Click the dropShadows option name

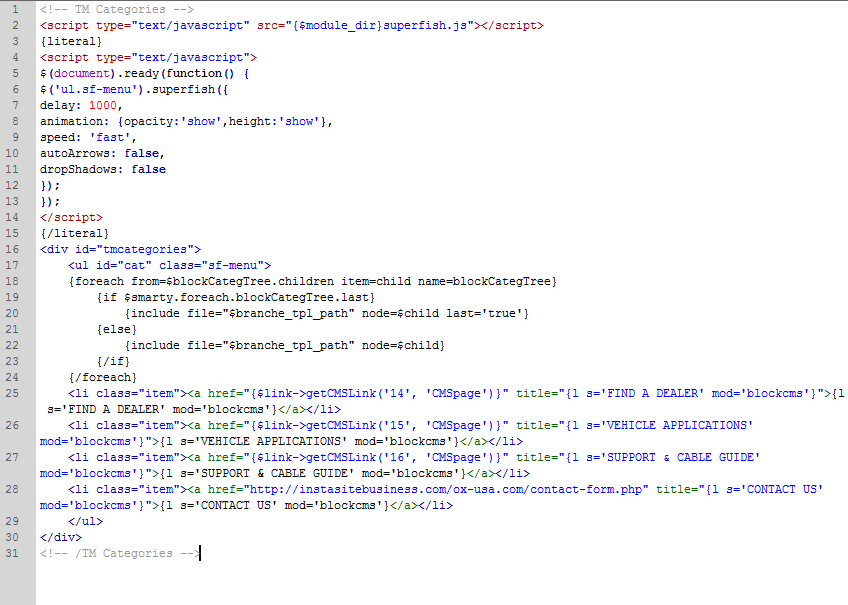coord(78,169)
